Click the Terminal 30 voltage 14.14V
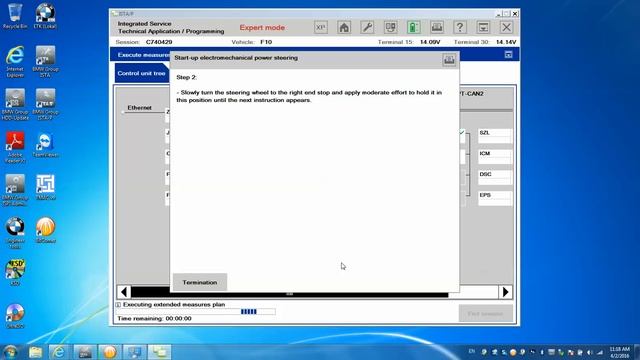640x360 pixels. (506, 42)
